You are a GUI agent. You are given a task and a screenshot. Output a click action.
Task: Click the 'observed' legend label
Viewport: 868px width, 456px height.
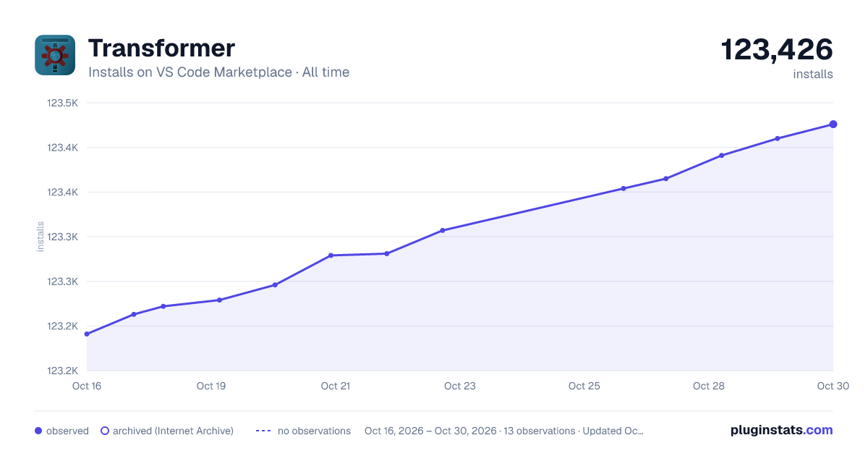tap(67, 431)
